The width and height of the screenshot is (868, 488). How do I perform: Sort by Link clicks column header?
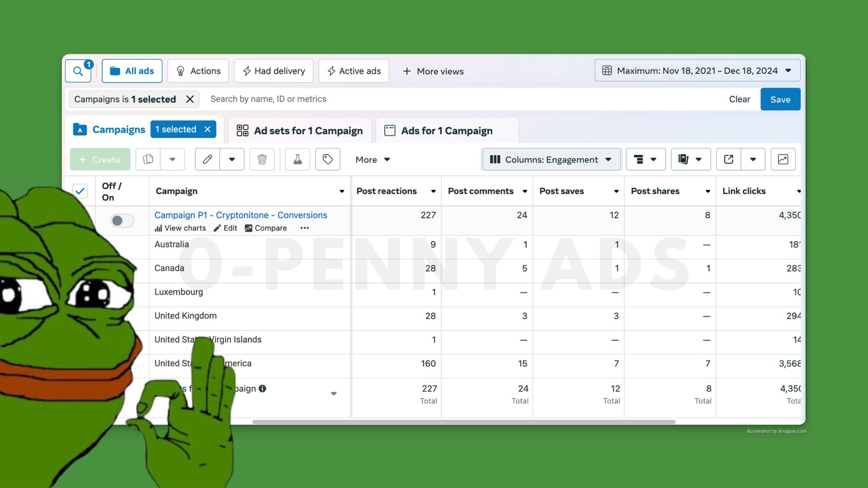(744, 191)
